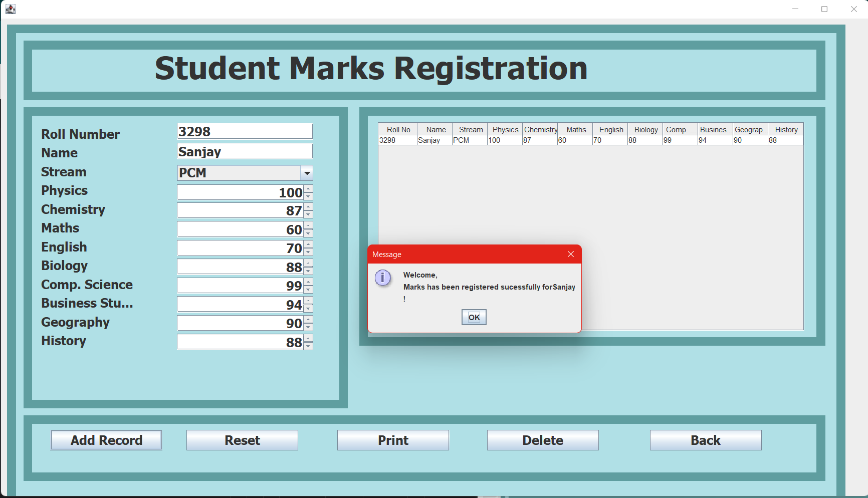The image size is (868, 498).
Task: Decrease Geography marks with down arrow
Action: (308, 327)
